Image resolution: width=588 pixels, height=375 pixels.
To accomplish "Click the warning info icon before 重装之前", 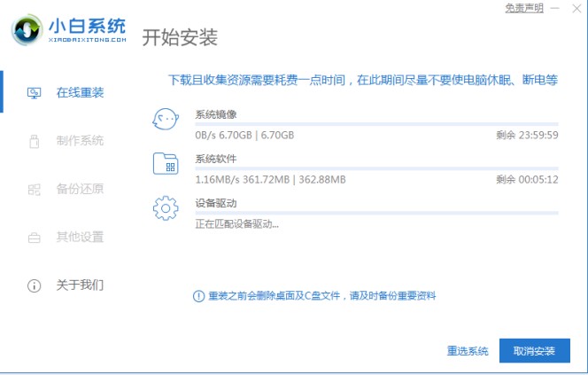I will coord(198,296).
